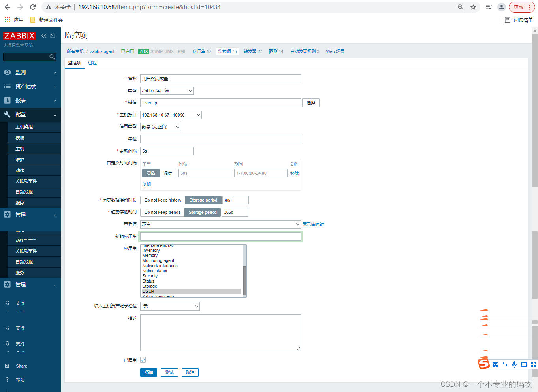Choose Do not keep trends
The height and width of the screenshot is (392, 538).
162,212
